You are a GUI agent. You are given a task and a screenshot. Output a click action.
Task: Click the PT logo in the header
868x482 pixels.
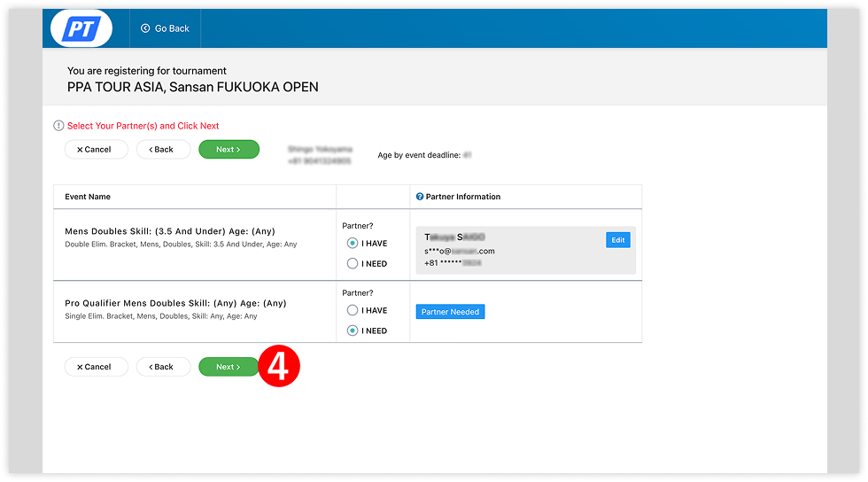[x=81, y=28]
